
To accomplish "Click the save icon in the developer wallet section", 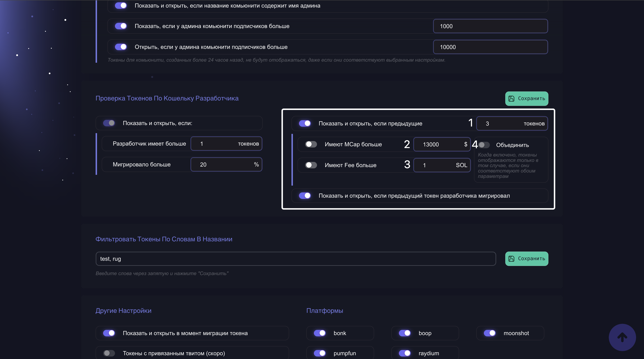I will point(512,98).
